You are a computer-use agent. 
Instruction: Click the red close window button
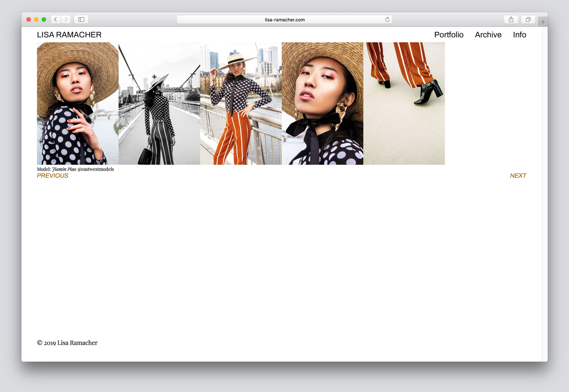click(x=28, y=20)
